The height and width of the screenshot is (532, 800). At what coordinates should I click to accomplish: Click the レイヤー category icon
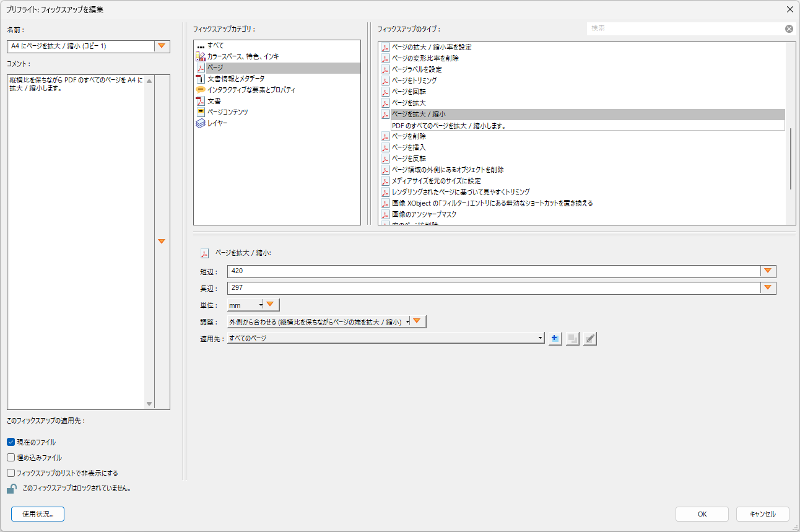click(200, 123)
